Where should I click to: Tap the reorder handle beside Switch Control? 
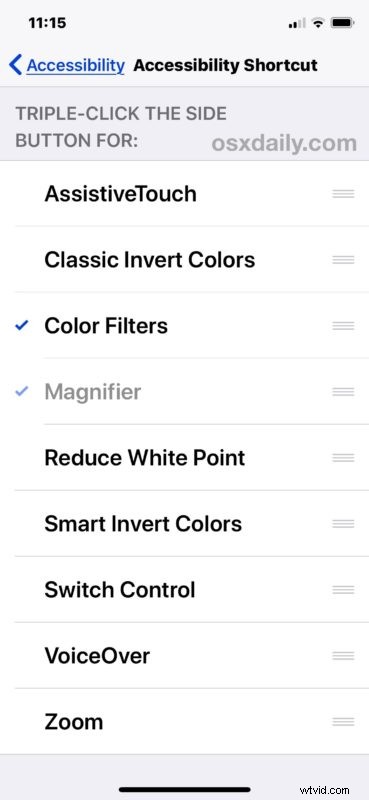343,589
